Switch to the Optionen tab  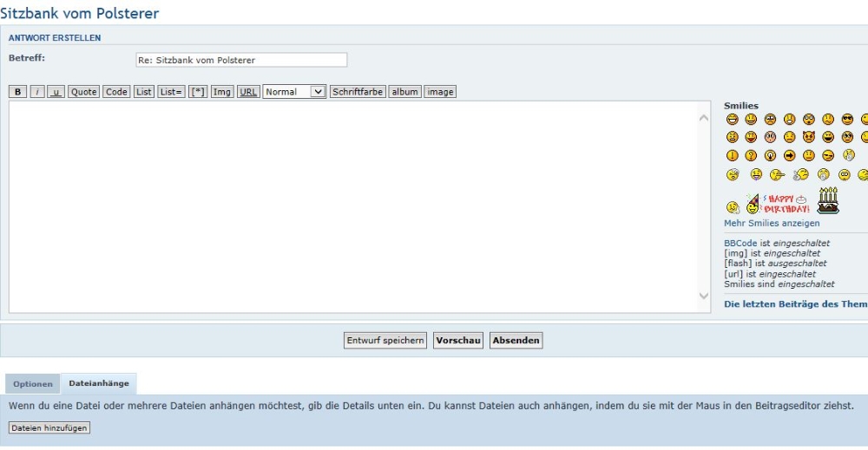[x=33, y=384]
